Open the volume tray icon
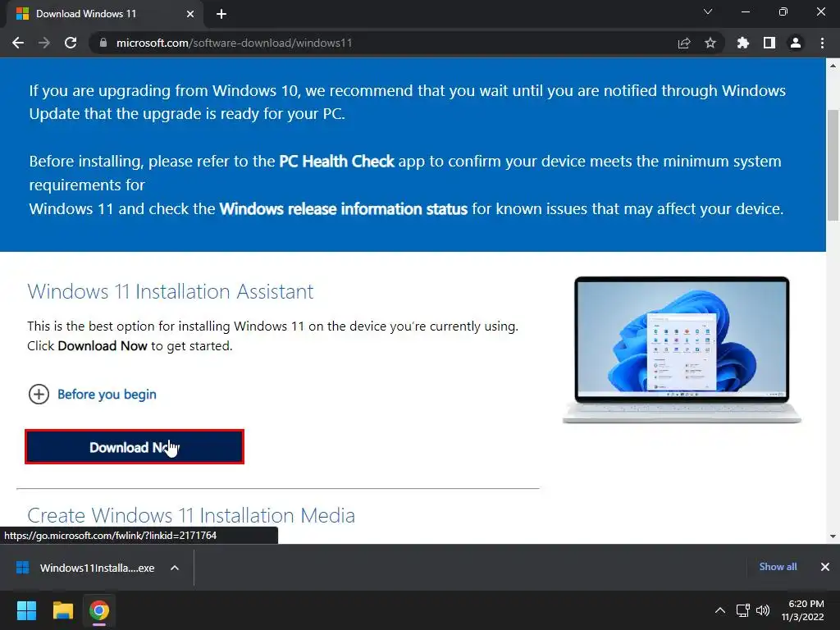 [762, 610]
